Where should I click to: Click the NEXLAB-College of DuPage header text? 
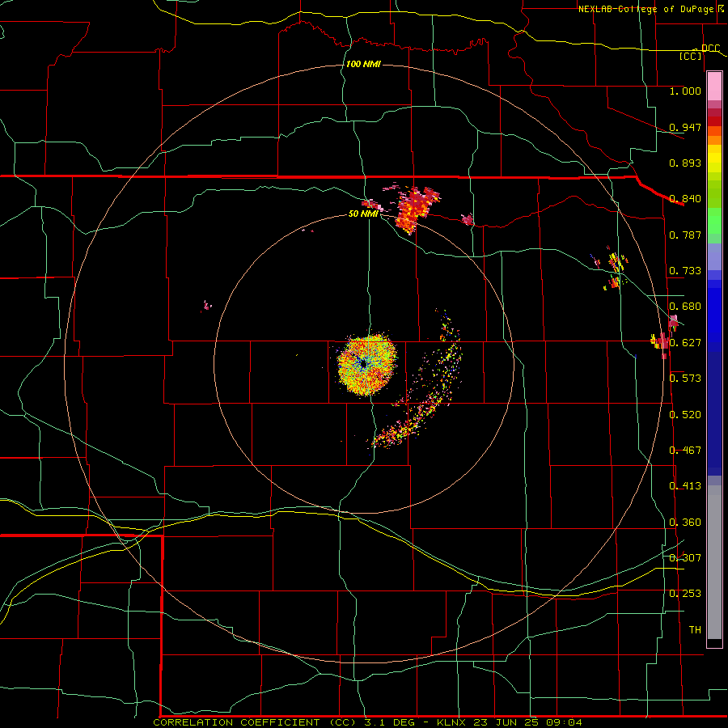pos(646,9)
